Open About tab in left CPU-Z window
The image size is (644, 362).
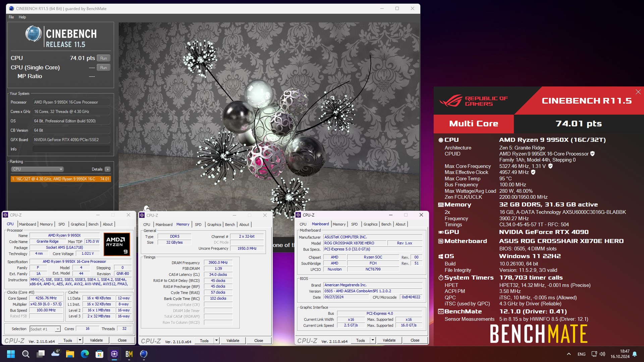pyautogui.click(x=108, y=224)
